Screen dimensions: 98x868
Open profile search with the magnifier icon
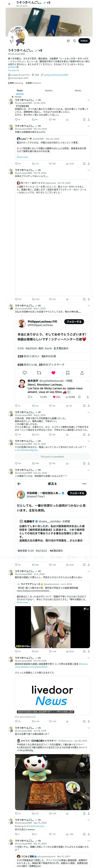74,41
